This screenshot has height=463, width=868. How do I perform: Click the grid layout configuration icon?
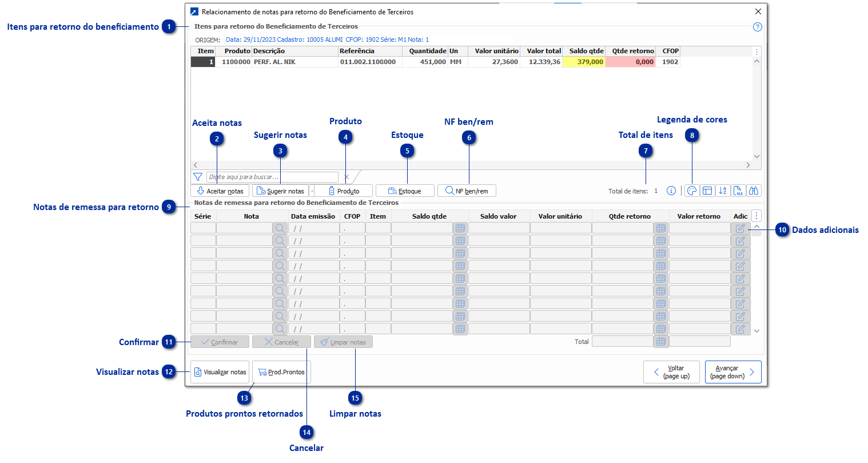pyautogui.click(x=707, y=191)
